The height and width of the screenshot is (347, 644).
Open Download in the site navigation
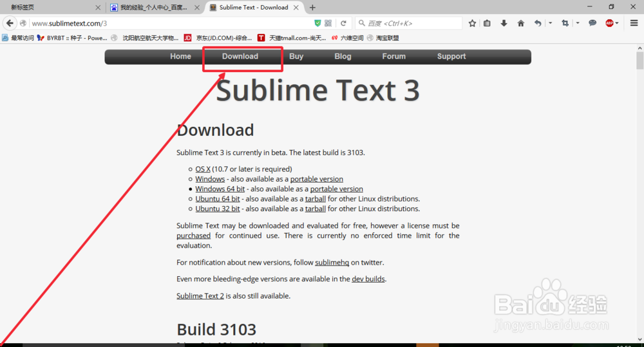point(240,57)
